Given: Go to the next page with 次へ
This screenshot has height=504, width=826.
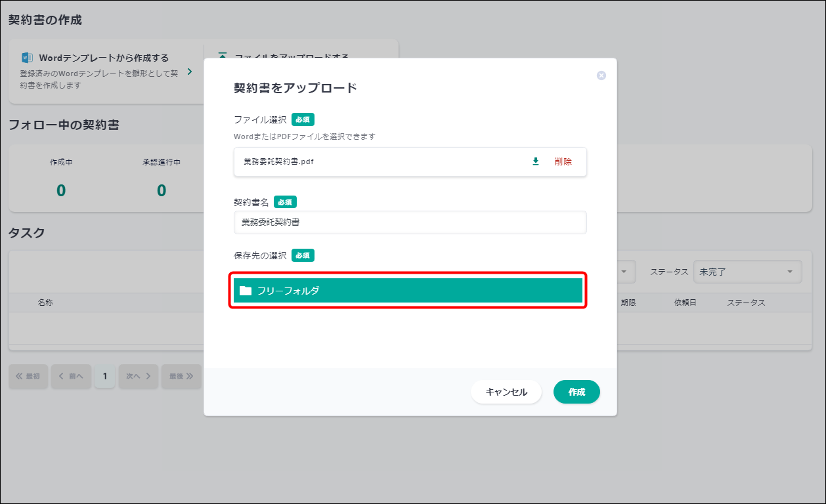Looking at the screenshot, I should click(x=139, y=376).
